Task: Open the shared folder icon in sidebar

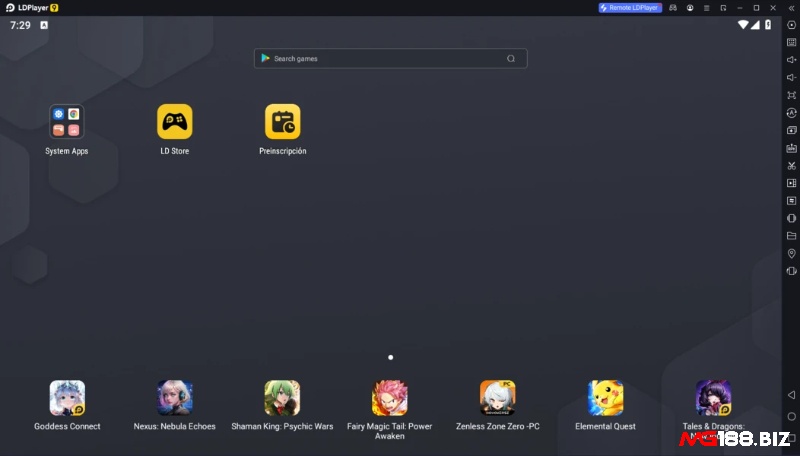Action: click(791, 236)
